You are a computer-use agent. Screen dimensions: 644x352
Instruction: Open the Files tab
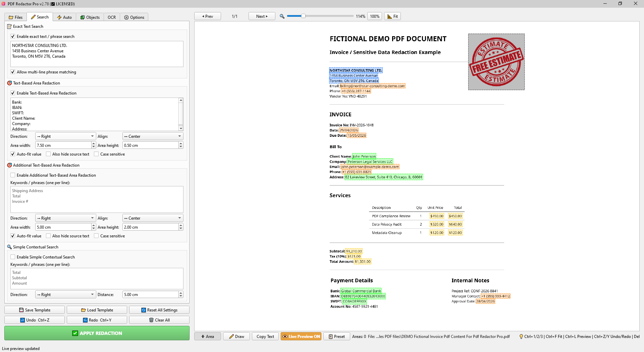click(x=16, y=17)
